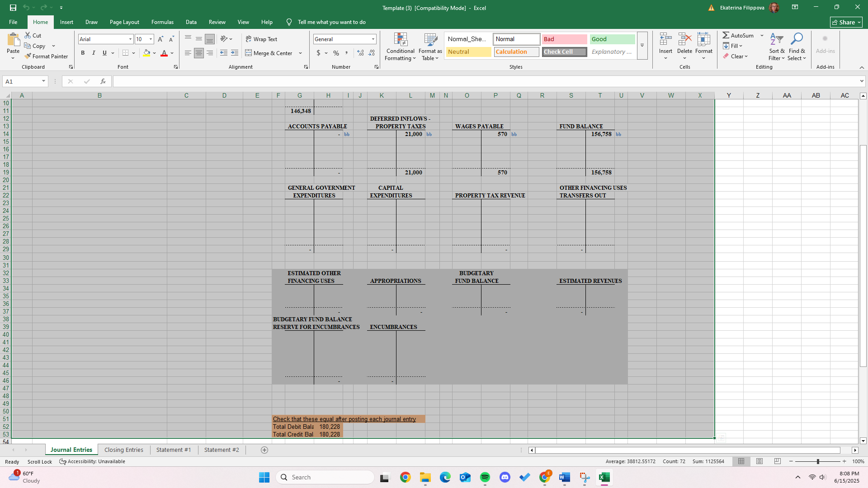Toggle Italic formatting
The image size is (868, 488).
[x=94, y=53]
